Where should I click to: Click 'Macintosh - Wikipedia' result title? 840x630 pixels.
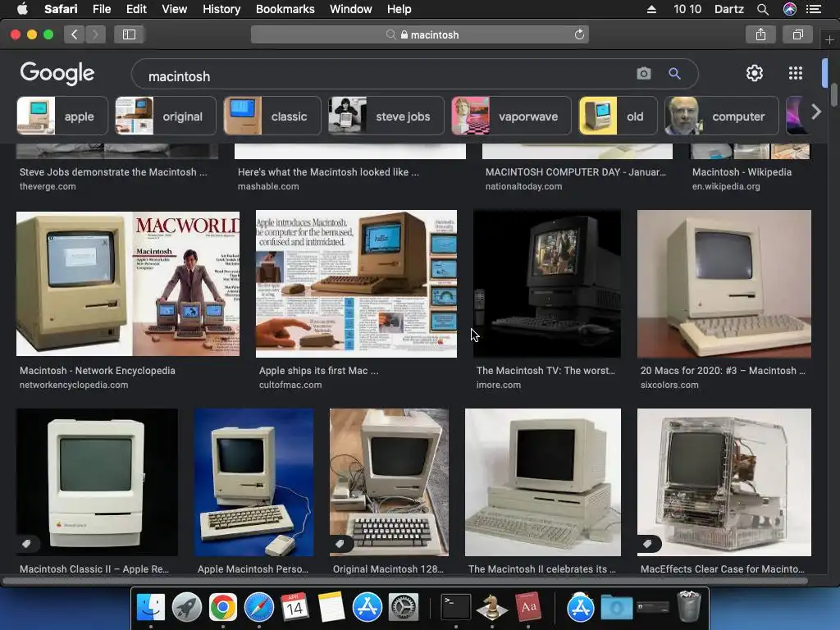pyautogui.click(x=742, y=172)
